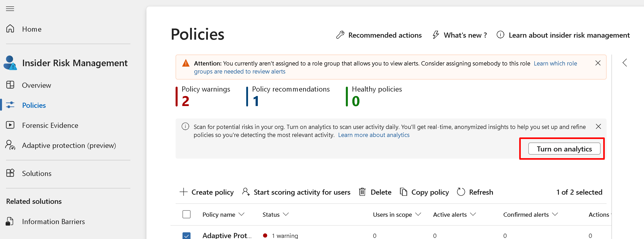Dismiss the Attention warning banner
The height and width of the screenshot is (239, 644).
598,63
